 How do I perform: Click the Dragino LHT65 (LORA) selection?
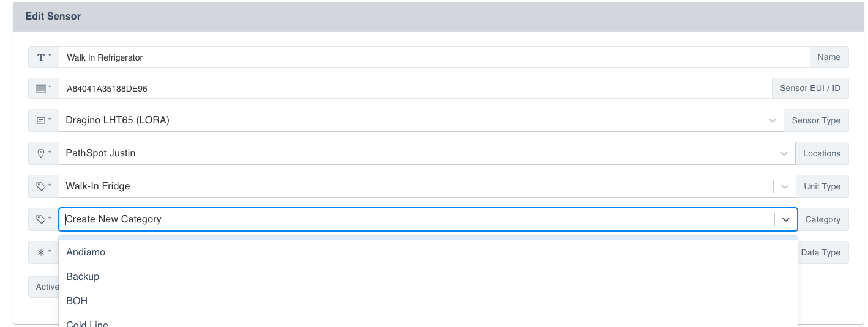[x=118, y=120]
